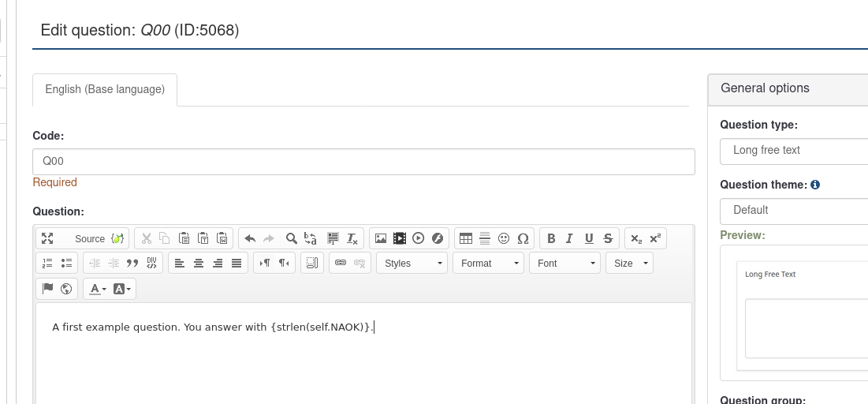Maximize the editor with the fullscreen icon
Screen dimensions: 868x404
coord(47,238)
